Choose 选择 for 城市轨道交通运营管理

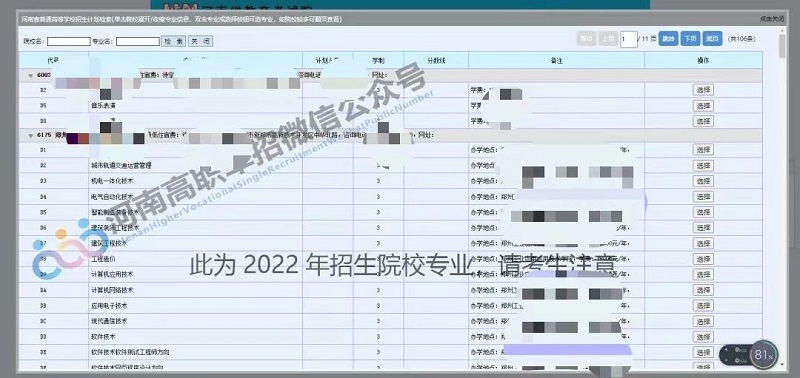point(703,165)
